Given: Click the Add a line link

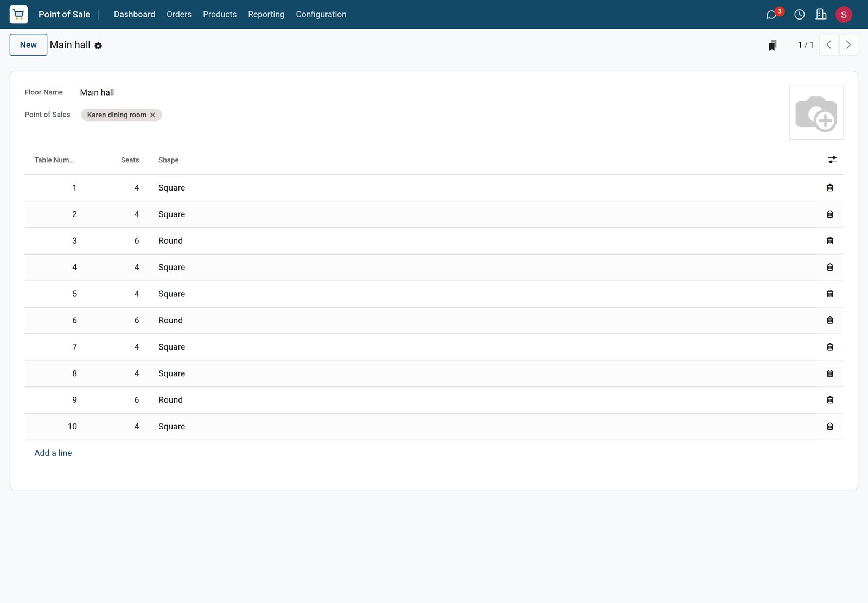Looking at the screenshot, I should [53, 453].
